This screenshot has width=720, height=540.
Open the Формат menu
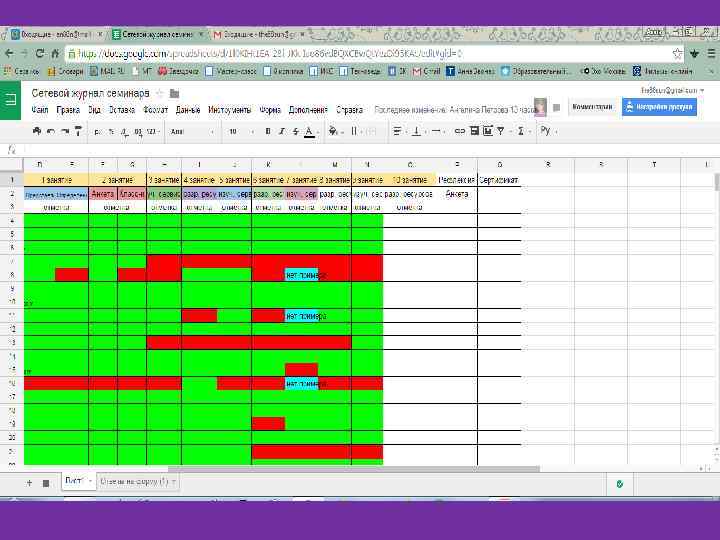click(155, 110)
